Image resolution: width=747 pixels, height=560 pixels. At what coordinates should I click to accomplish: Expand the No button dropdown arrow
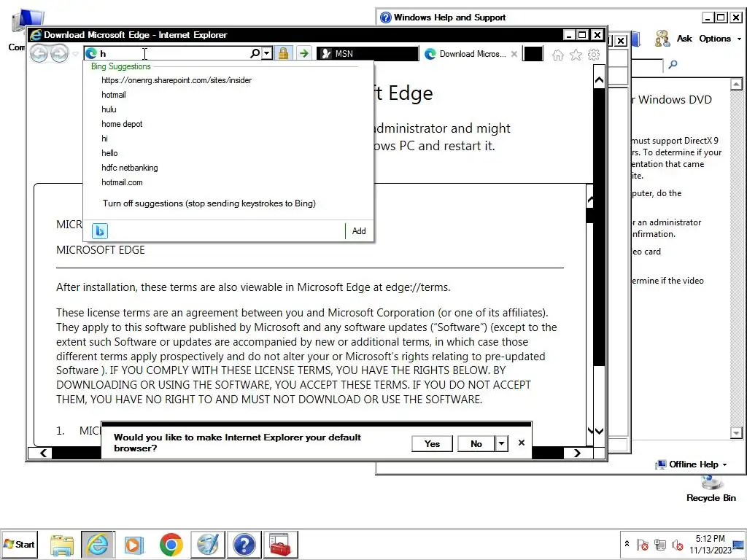[501, 444]
